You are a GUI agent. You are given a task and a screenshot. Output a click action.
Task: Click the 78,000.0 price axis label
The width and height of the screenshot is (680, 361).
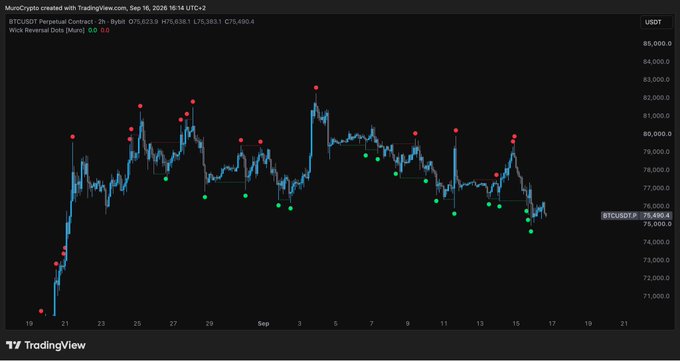click(x=657, y=170)
